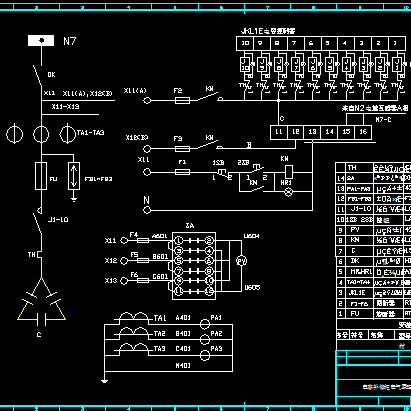Select the F4 fuse on the X11 line
411x411 pixels.
pos(143,240)
